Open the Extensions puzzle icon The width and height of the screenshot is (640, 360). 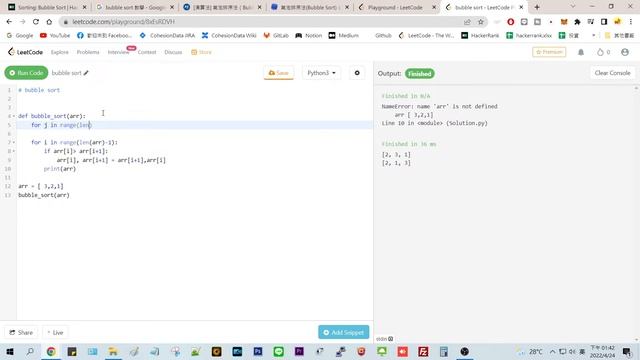point(577,22)
